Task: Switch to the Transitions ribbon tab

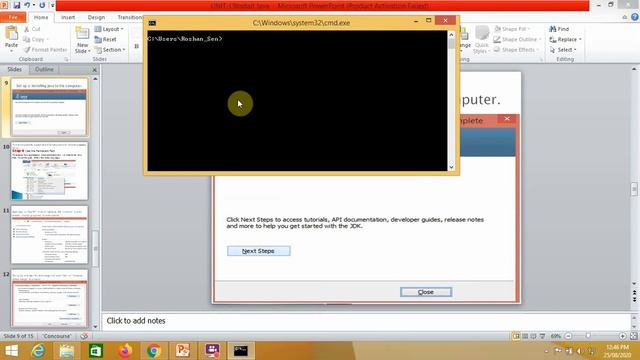Action: point(129,17)
